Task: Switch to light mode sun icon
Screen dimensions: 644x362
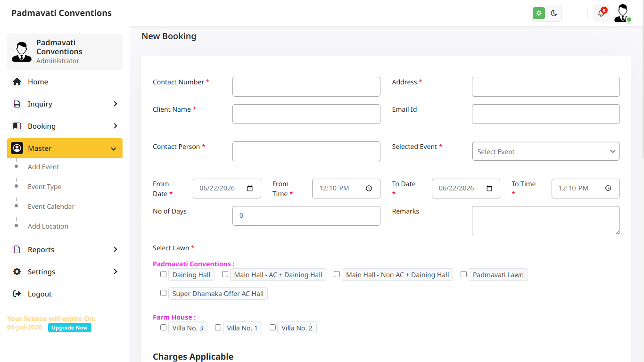Action: click(x=539, y=13)
